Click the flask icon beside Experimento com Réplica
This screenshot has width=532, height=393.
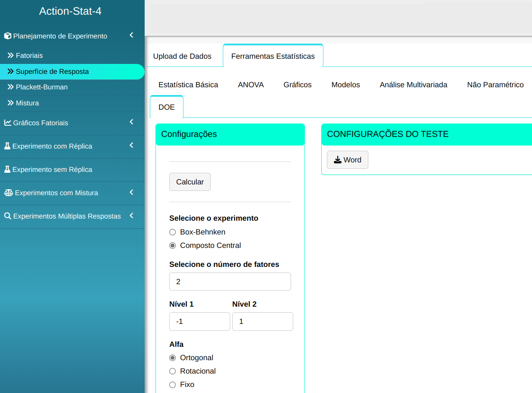[x=7, y=146]
